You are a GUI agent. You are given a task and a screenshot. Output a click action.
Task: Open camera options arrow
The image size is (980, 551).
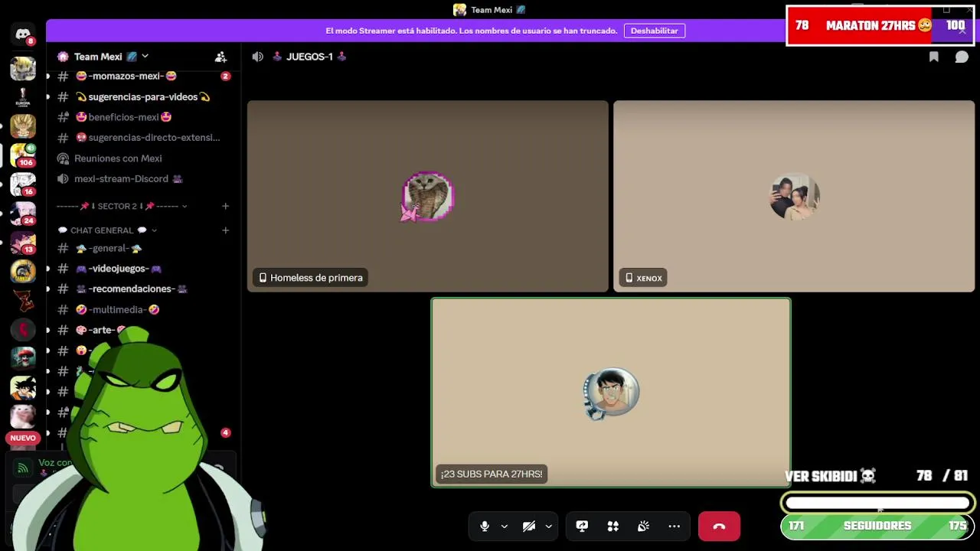pos(548,526)
